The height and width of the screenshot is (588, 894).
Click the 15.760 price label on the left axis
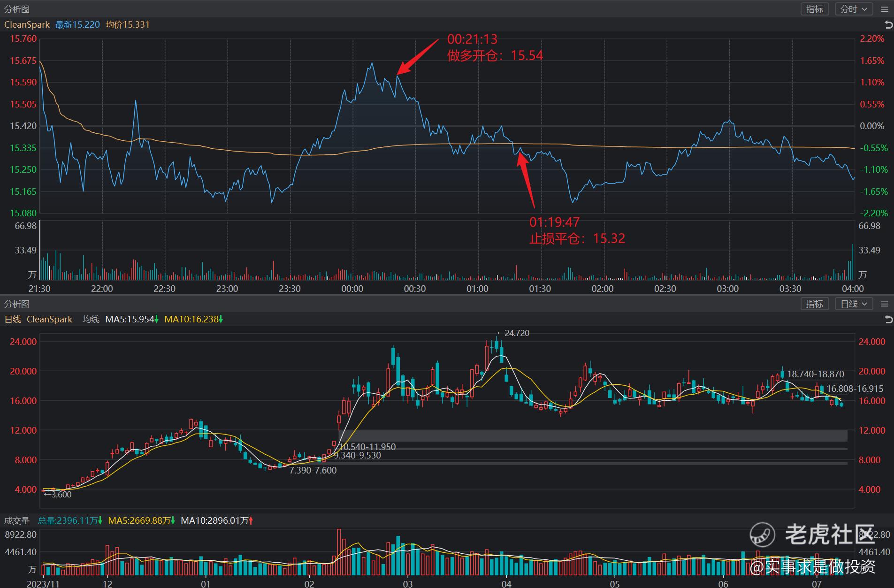click(x=23, y=38)
